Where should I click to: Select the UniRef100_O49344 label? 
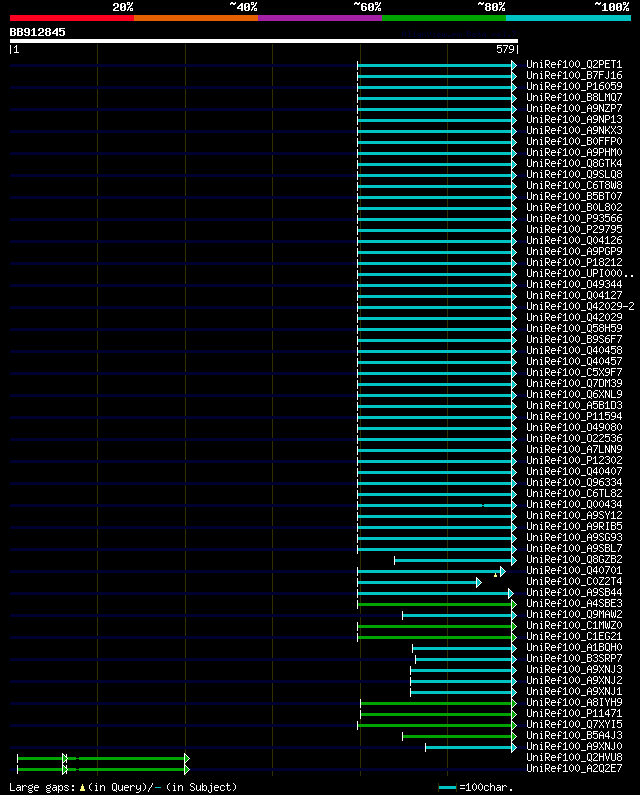pyautogui.click(x=574, y=284)
